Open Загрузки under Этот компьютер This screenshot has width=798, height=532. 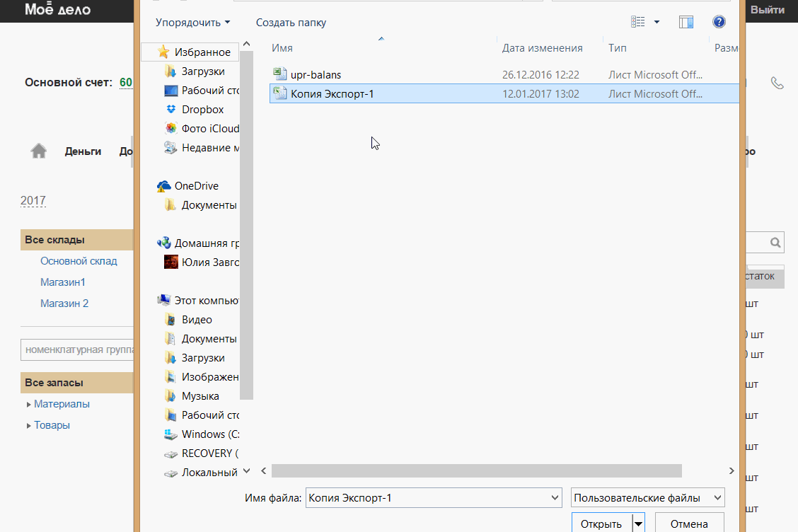coord(195,358)
